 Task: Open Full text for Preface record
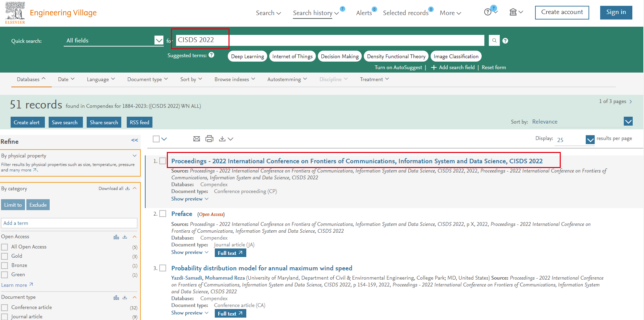[x=230, y=253]
